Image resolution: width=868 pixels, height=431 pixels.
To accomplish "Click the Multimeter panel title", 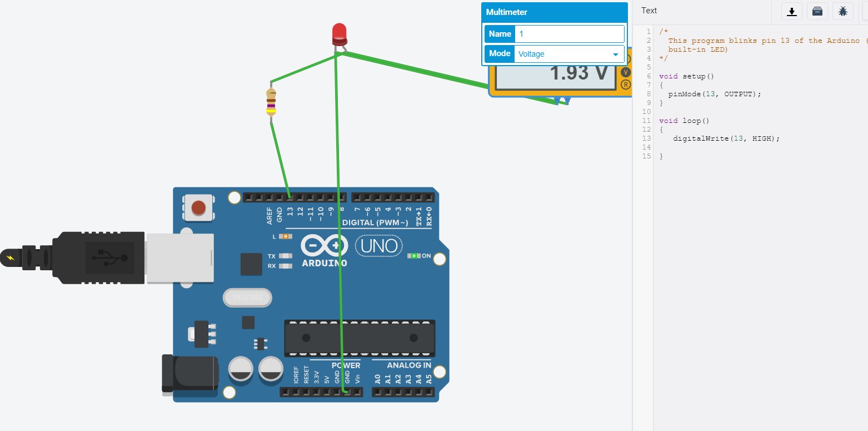I will [x=507, y=12].
